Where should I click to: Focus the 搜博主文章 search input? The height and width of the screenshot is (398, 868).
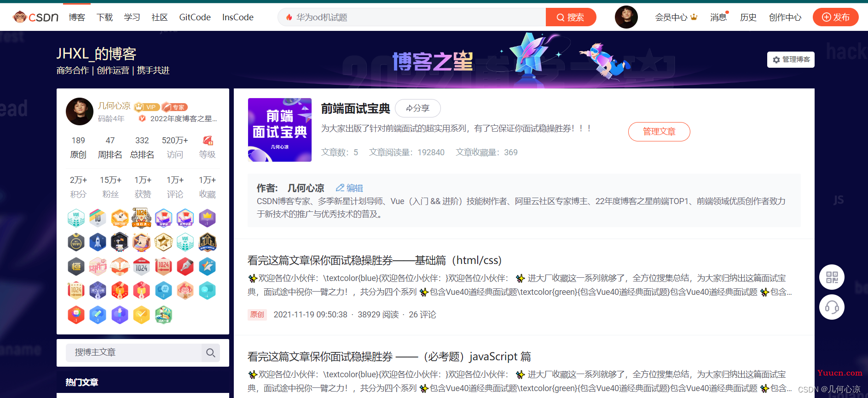click(134, 353)
